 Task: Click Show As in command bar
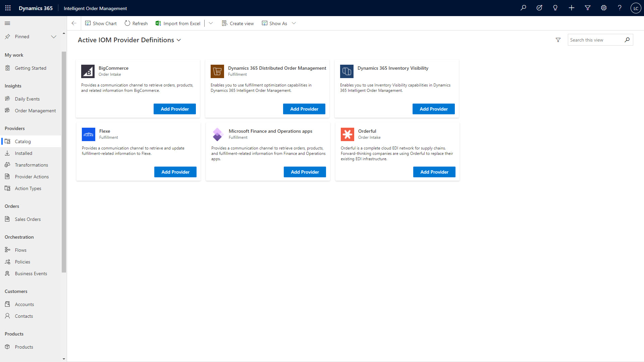coord(274,23)
